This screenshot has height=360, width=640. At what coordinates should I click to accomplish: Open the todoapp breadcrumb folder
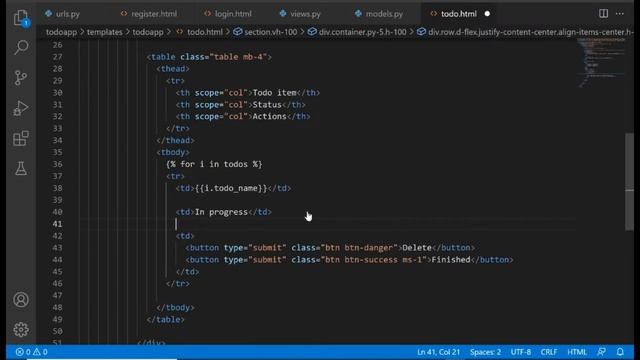[61, 32]
